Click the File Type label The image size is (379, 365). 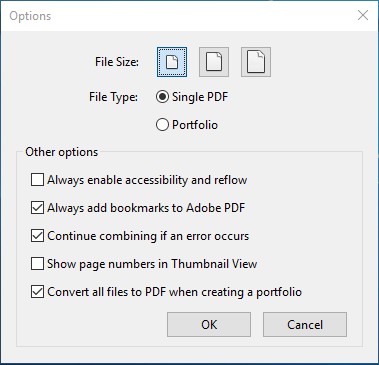[x=113, y=97]
